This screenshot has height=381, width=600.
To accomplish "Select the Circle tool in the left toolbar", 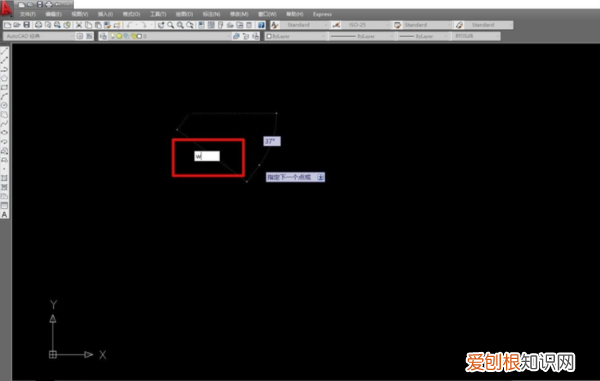I will (4, 105).
